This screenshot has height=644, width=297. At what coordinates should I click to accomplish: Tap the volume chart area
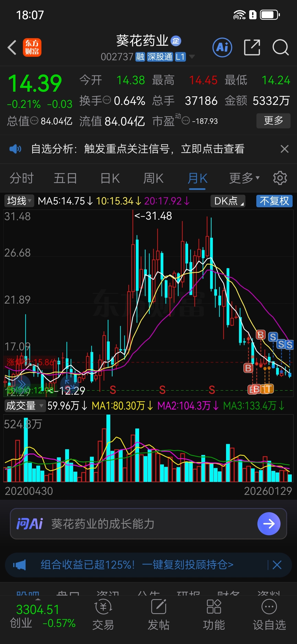[148, 448]
